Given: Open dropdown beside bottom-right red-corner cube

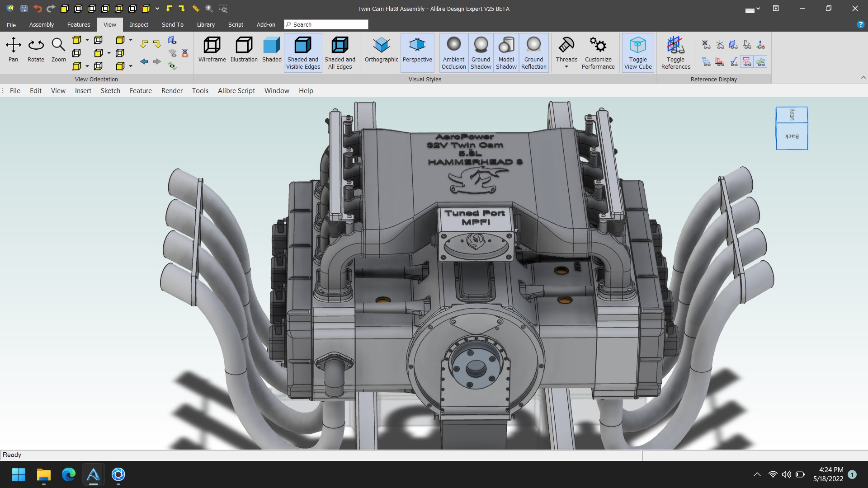Looking at the screenshot, I should coord(131,66).
